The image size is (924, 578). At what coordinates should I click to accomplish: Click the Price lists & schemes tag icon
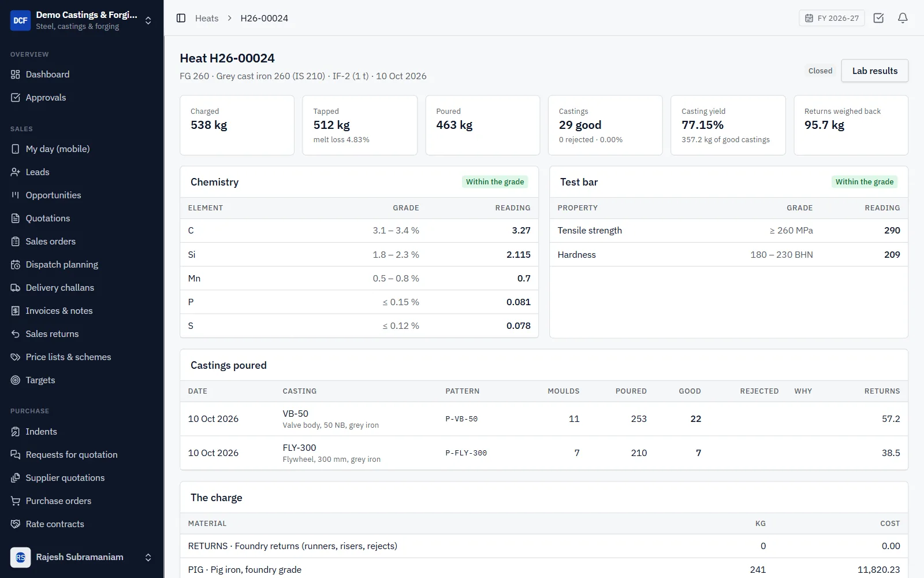tap(16, 357)
